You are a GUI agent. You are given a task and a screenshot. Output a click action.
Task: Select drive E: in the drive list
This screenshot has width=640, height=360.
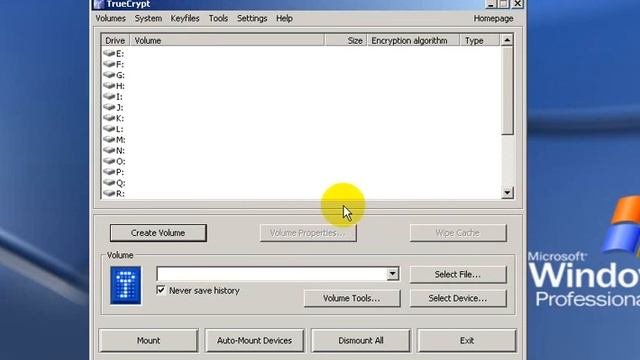(114, 53)
